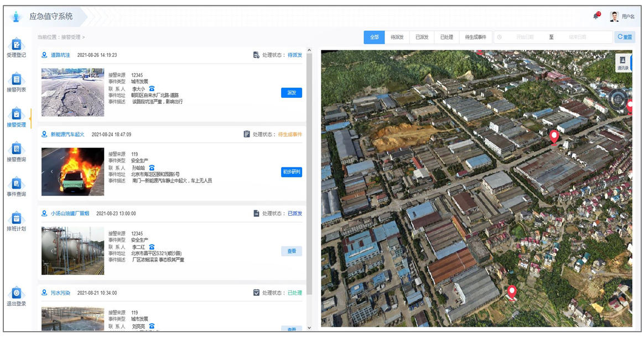Screen dimensions: 644x340
Task: Click the alarm list vertical scrollbar
Action: click(x=309, y=166)
